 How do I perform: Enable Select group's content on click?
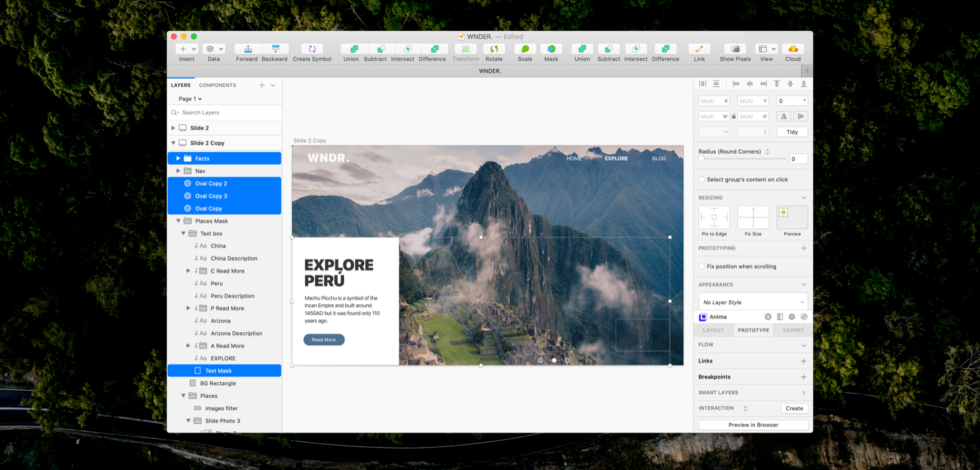pyautogui.click(x=701, y=179)
